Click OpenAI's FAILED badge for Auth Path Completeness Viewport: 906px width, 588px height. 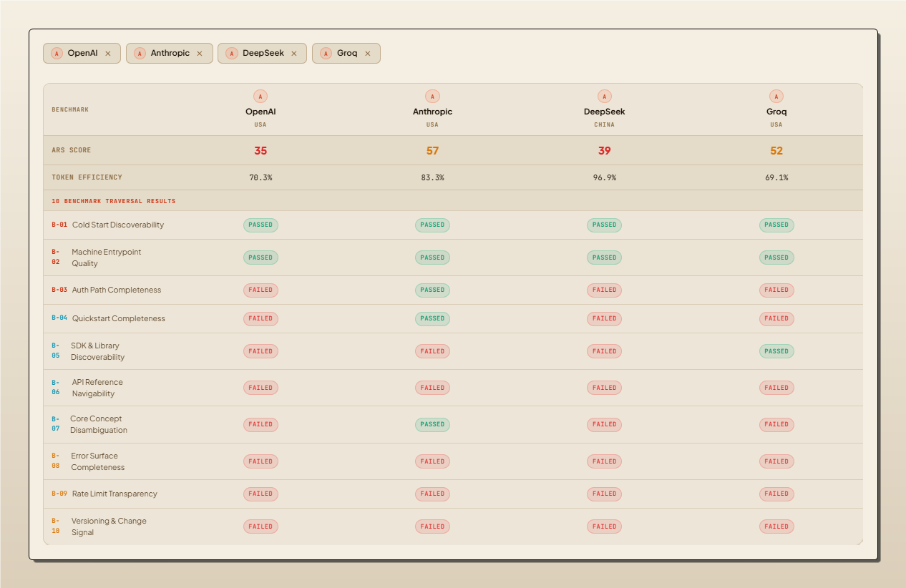pyautogui.click(x=260, y=290)
